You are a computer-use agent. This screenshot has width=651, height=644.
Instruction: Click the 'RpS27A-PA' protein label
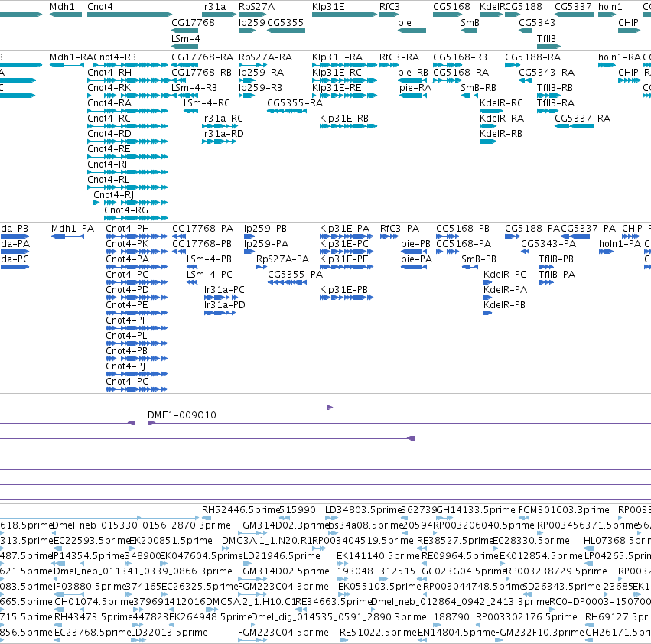283,259
